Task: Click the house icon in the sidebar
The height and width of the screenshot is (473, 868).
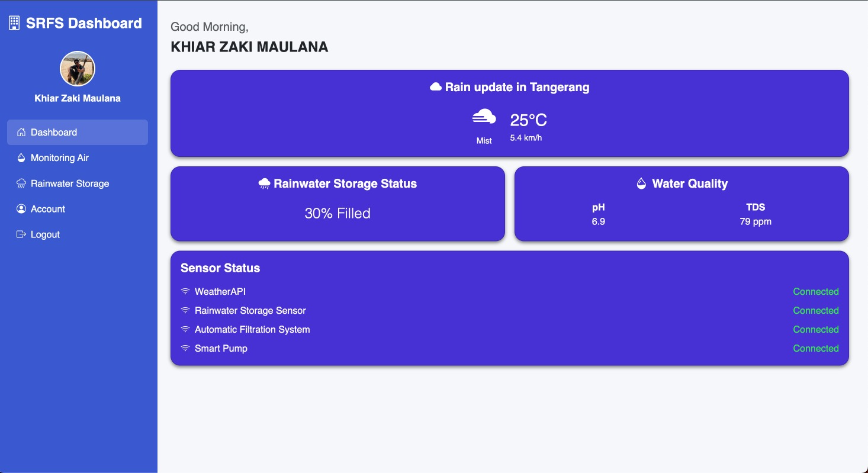Action: tap(21, 132)
